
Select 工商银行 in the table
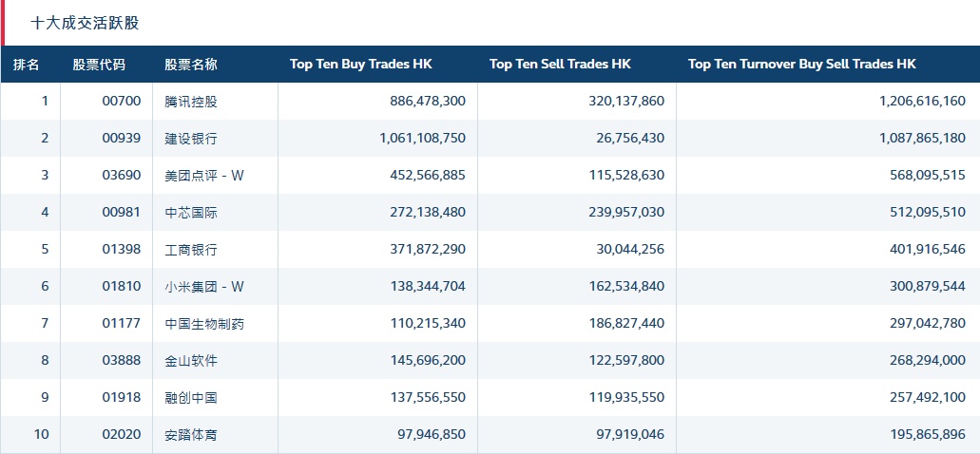(191, 250)
